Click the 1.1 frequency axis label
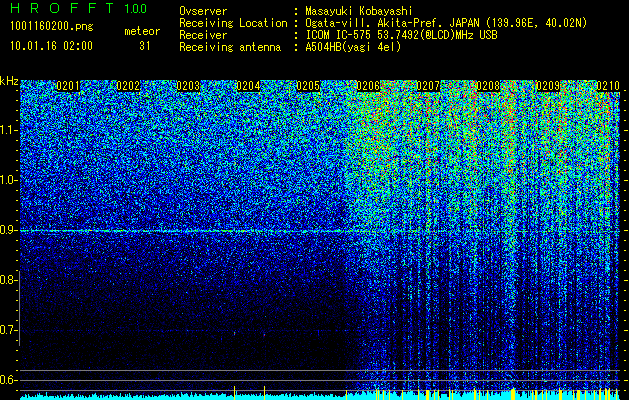The width and height of the screenshot is (629, 400). 7,130
